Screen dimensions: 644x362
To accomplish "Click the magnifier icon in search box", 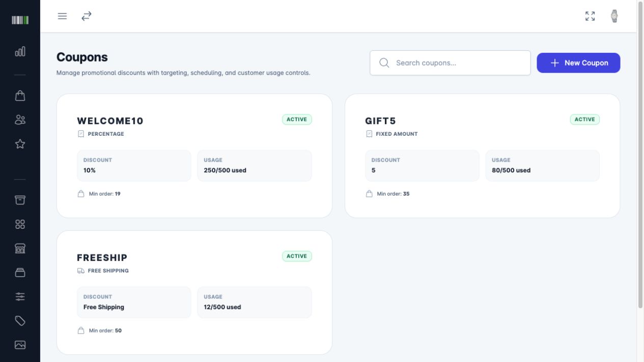I will pos(384,63).
